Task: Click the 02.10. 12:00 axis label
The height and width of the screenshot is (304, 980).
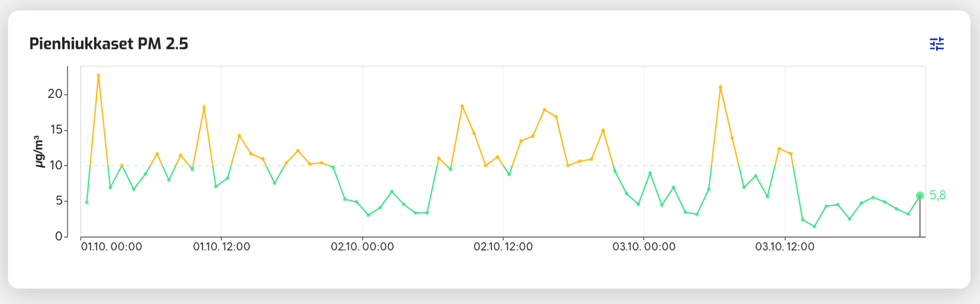Action: point(503,247)
